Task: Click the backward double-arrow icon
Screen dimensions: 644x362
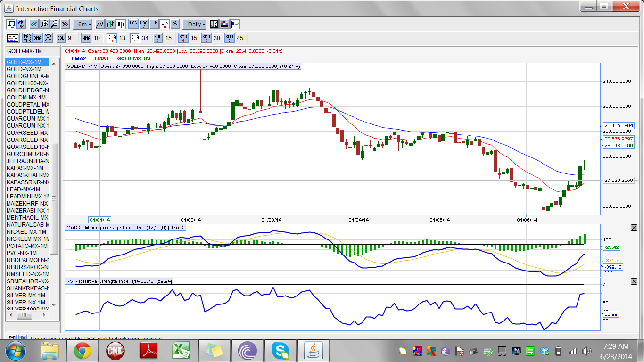Action: (34, 24)
